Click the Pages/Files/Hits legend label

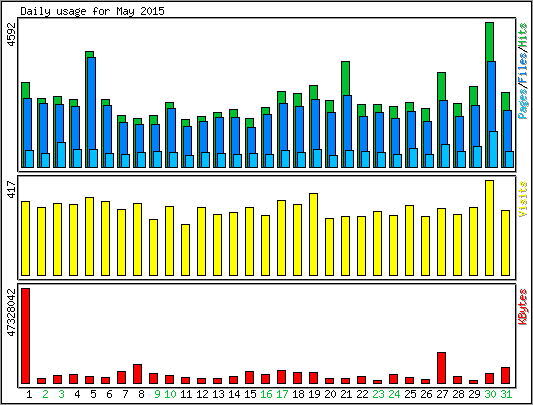coord(523,71)
